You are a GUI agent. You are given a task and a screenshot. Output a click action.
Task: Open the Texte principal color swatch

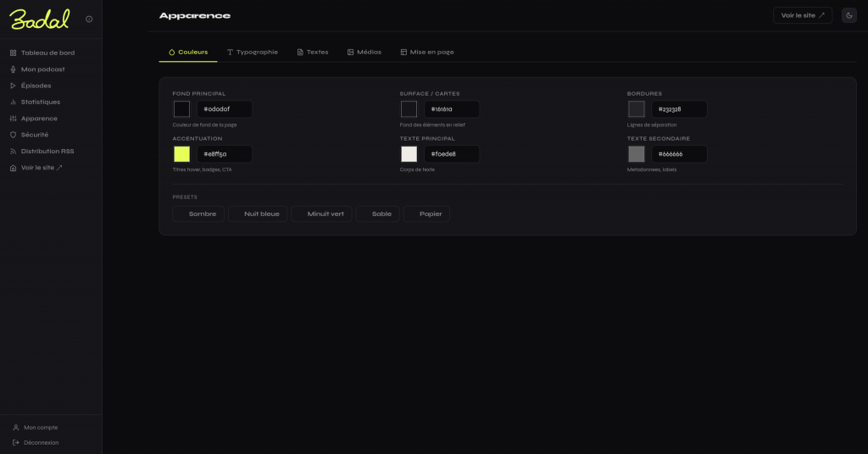(409, 154)
